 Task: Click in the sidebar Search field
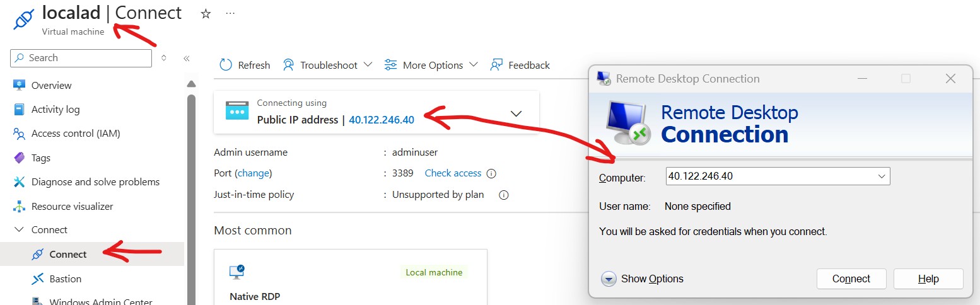coord(81,58)
